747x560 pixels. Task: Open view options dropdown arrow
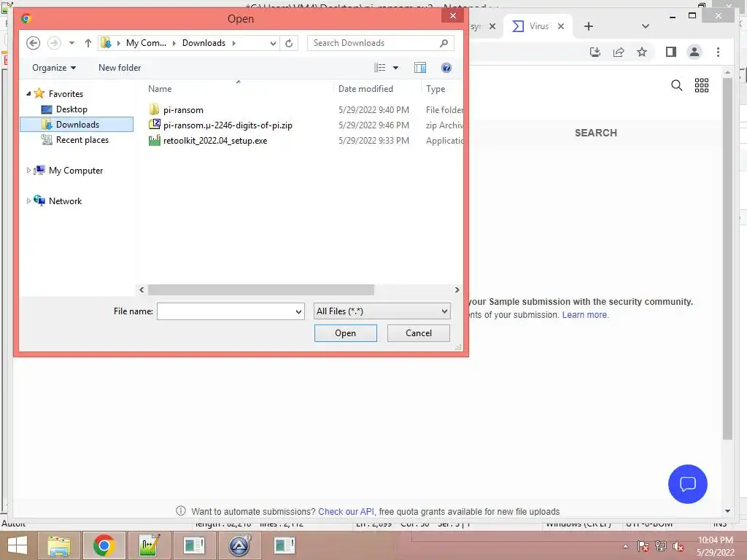point(395,68)
